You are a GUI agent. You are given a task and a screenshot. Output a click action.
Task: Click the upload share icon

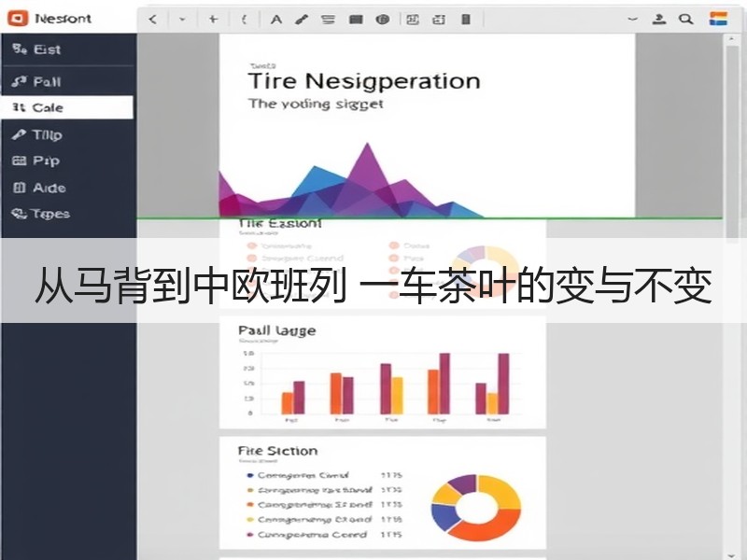tap(659, 20)
